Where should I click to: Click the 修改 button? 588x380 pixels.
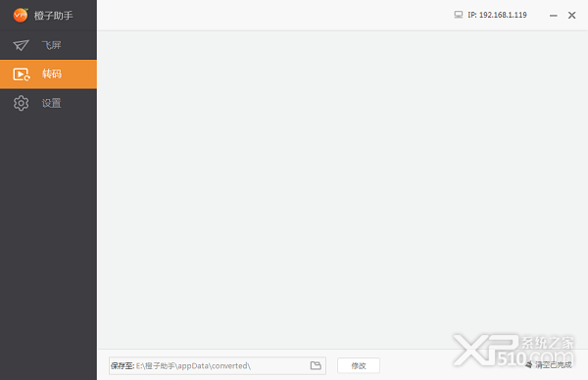[x=359, y=365]
